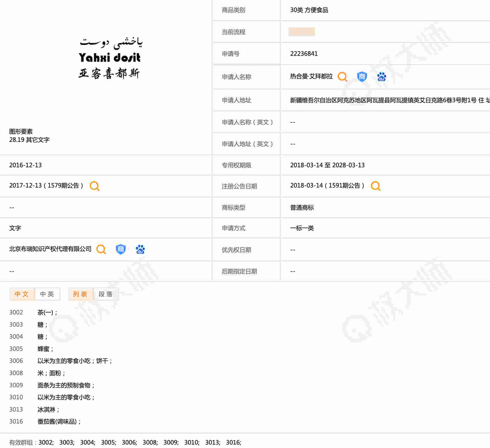The height and width of the screenshot is (448, 490).
Task: Select 列表 list view
Action: coord(80,294)
